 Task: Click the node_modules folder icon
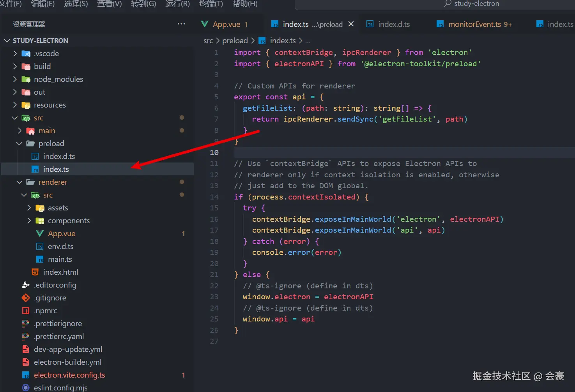tap(26, 79)
